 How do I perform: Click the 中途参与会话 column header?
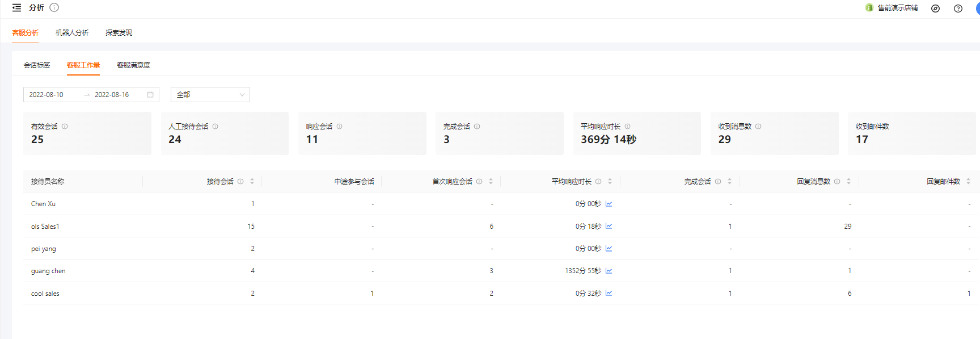354,182
